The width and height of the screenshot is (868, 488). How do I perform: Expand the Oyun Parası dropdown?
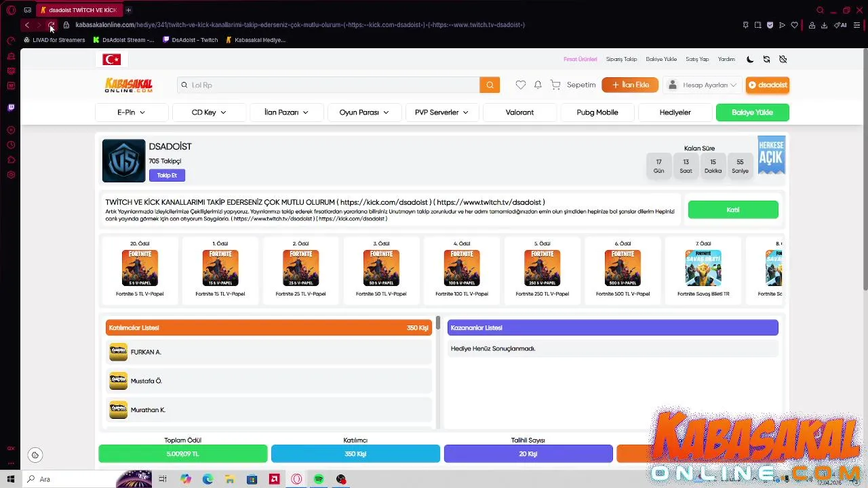pos(364,113)
